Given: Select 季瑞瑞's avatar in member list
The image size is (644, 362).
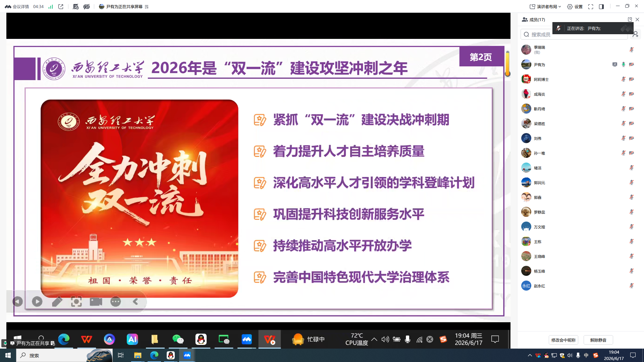Looking at the screenshot, I should 526,50.
